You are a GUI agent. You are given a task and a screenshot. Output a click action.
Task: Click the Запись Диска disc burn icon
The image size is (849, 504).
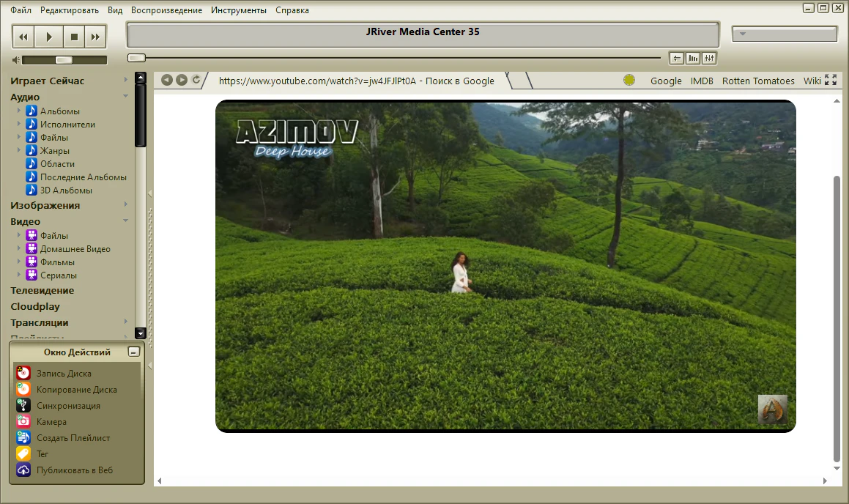pyautogui.click(x=23, y=374)
